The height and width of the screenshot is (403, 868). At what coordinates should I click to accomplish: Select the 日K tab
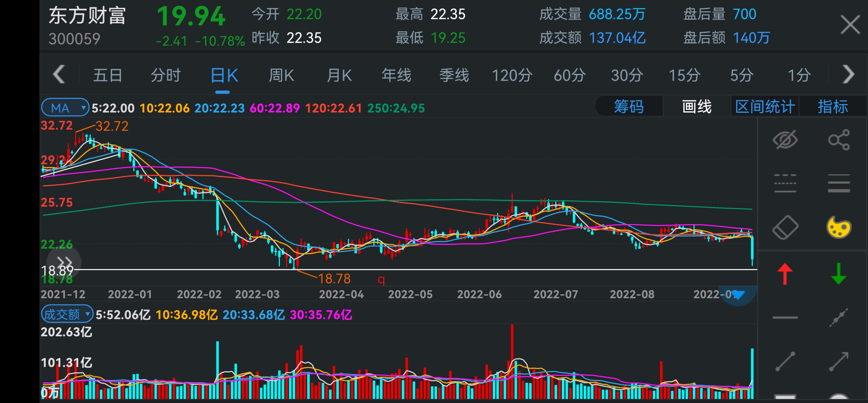[224, 76]
